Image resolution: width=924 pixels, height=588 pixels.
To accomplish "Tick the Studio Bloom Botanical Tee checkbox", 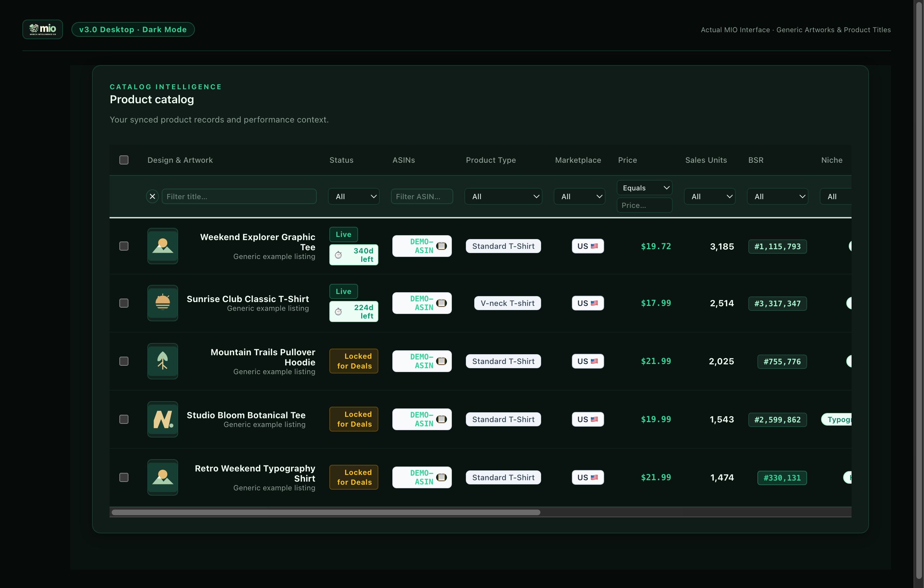I will (x=124, y=419).
